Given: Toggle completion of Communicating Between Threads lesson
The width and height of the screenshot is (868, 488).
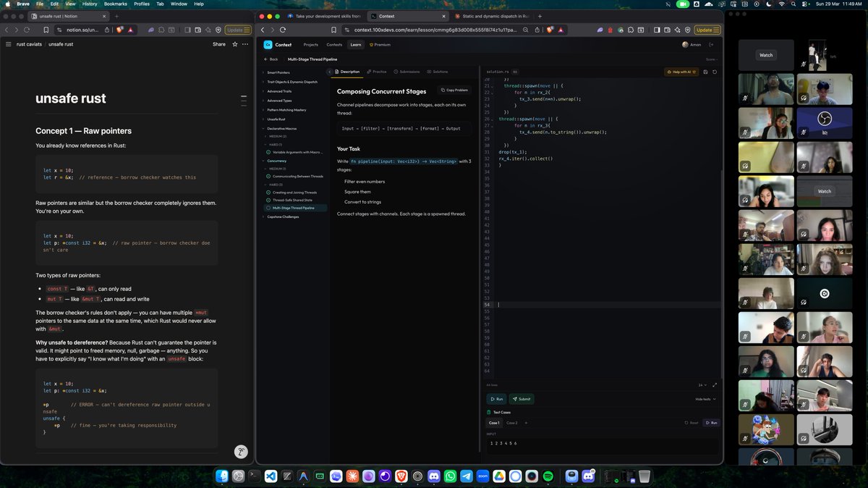Looking at the screenshot, I should (268, 176).
